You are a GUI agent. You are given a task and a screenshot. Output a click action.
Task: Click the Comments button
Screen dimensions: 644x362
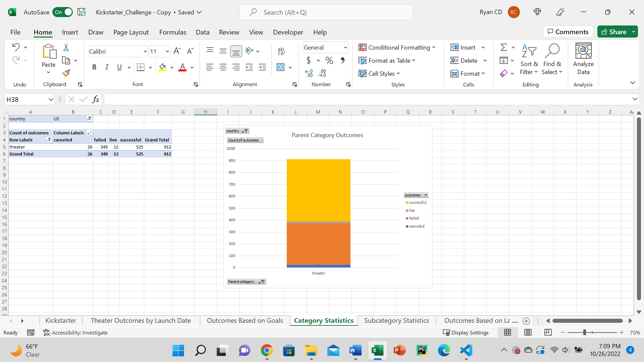pos(568,32)
